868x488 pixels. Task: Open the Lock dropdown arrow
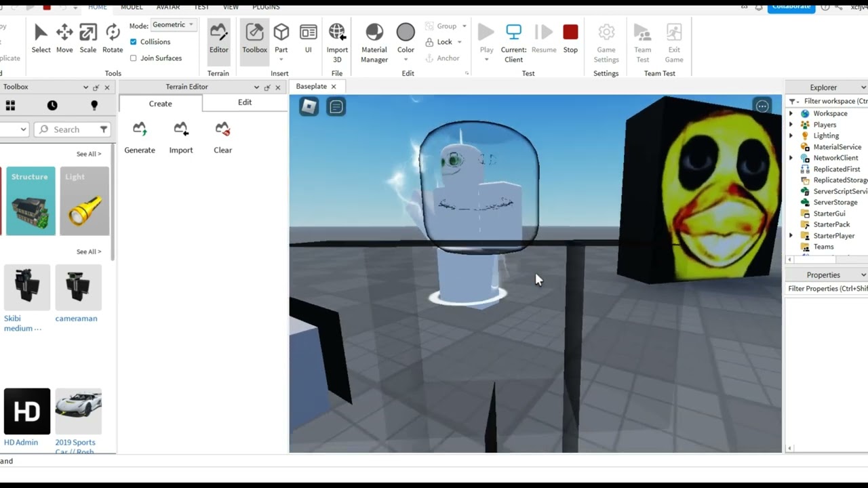coord(459,42)
